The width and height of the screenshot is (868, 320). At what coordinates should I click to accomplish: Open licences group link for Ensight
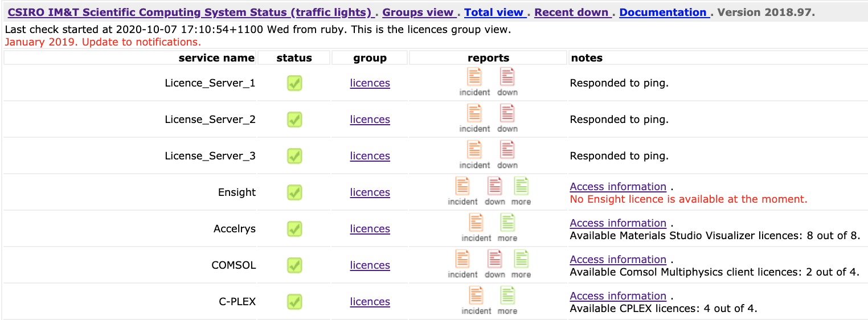[370, 192]
